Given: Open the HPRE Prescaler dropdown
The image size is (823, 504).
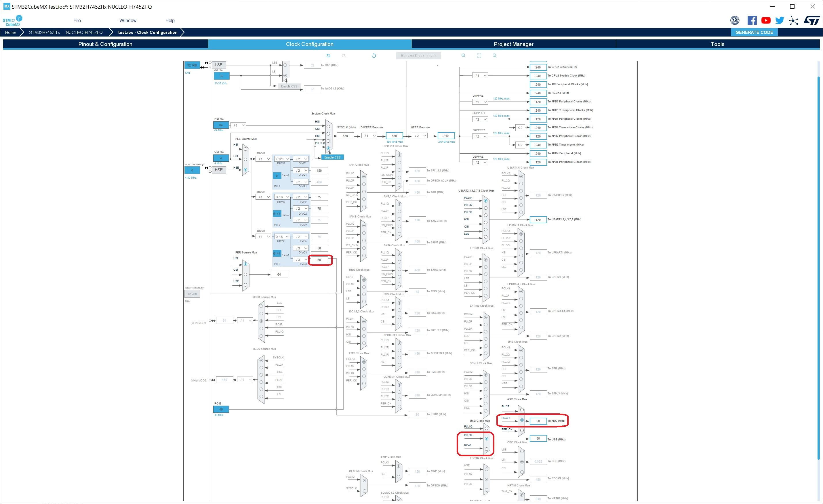Looking at the screenshot, I should (x=420, y=135).
